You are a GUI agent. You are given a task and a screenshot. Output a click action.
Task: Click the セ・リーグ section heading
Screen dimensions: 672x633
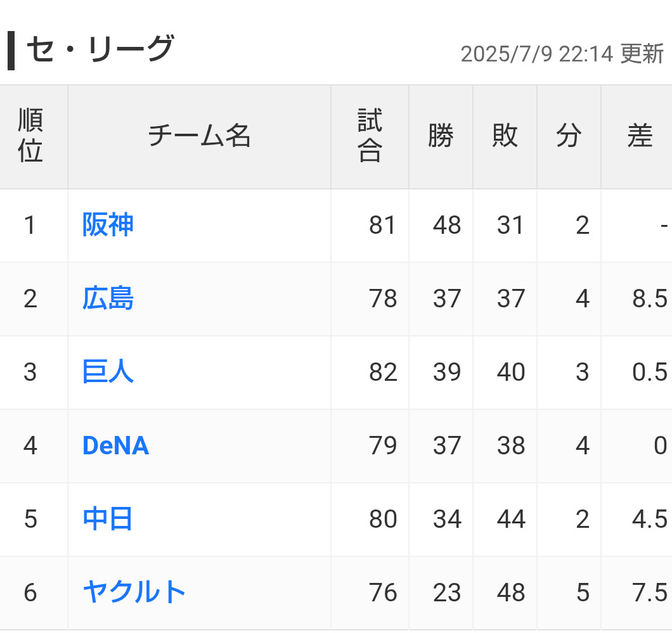point(100,49)
